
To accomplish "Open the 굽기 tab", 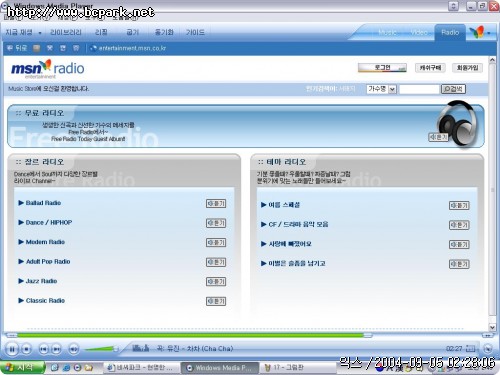I will tap(132, 32).
